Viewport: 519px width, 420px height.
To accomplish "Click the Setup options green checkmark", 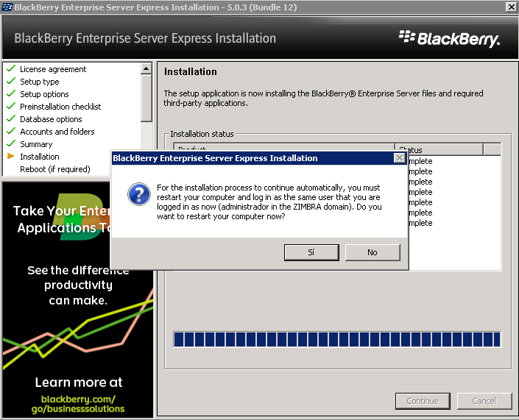I will click(x=11, y=93).
